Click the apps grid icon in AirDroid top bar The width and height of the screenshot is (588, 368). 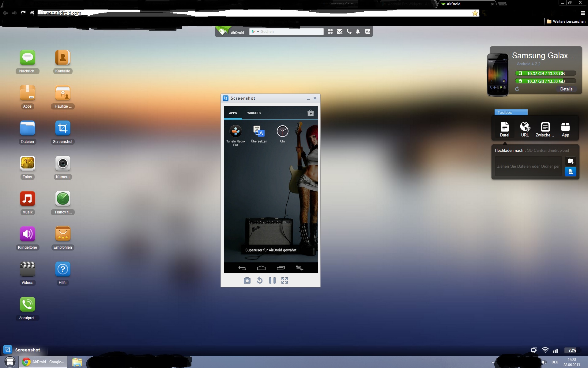(330, 32)
